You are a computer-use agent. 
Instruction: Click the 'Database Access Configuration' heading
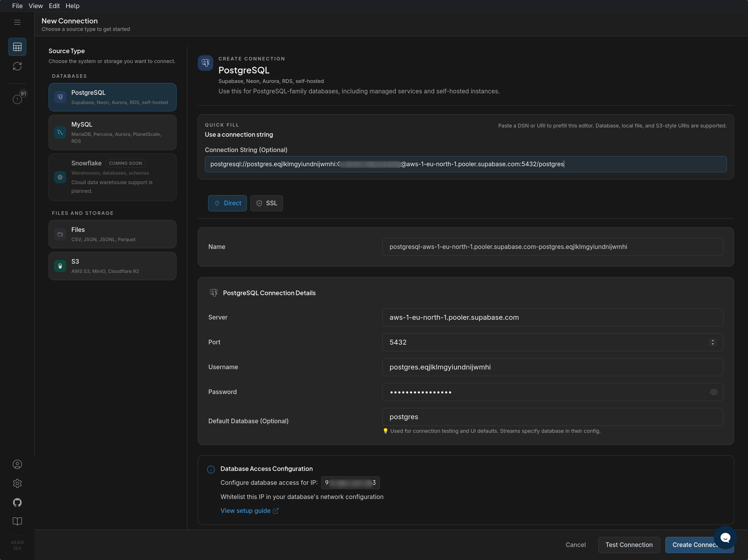click(x=266, y=469)
